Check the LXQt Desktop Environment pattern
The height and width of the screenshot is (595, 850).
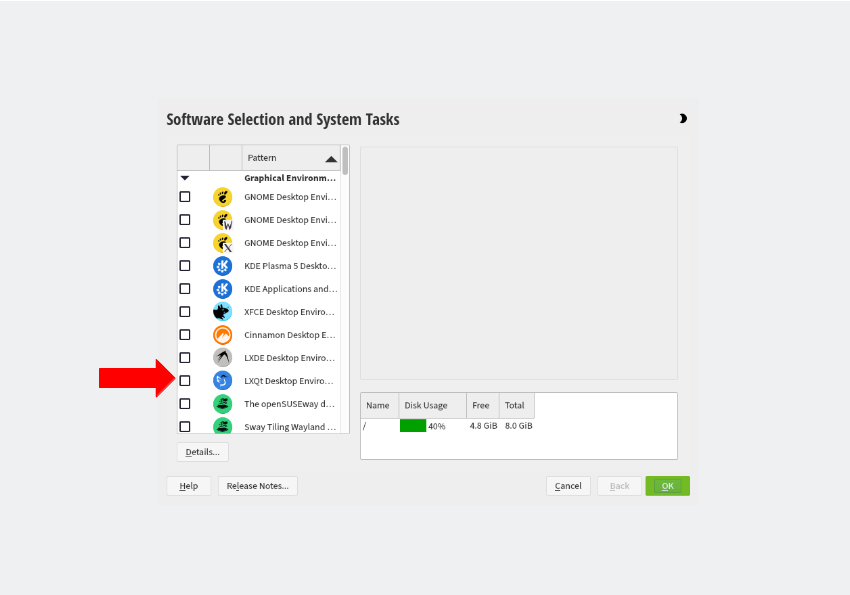184,380
